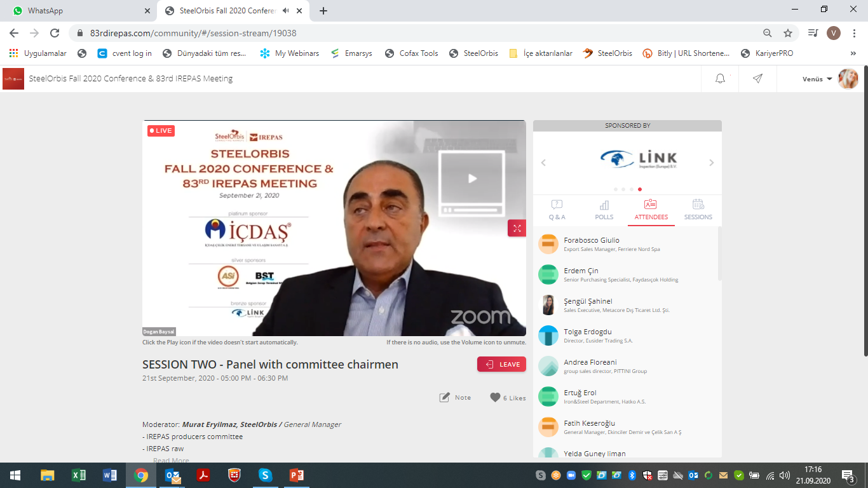Open Word from the taskbar
The height and width of the screenshot is (488, 868).
pyautogui.click(x=110, y=475)
